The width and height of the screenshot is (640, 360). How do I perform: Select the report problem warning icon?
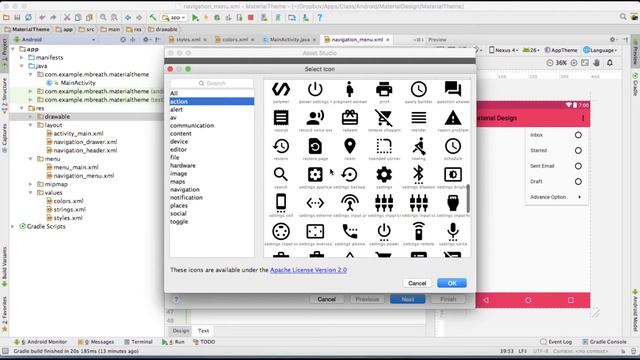tap(453, 118)
